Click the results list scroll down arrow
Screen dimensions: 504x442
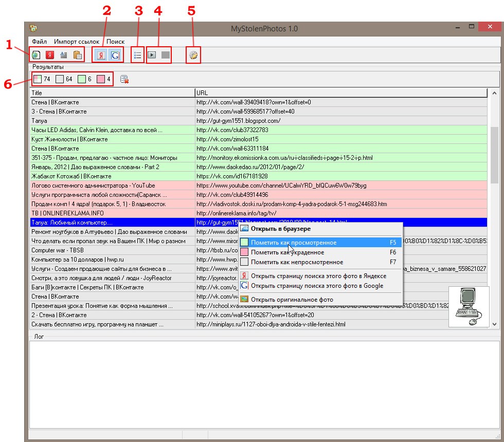click(495, 324)
